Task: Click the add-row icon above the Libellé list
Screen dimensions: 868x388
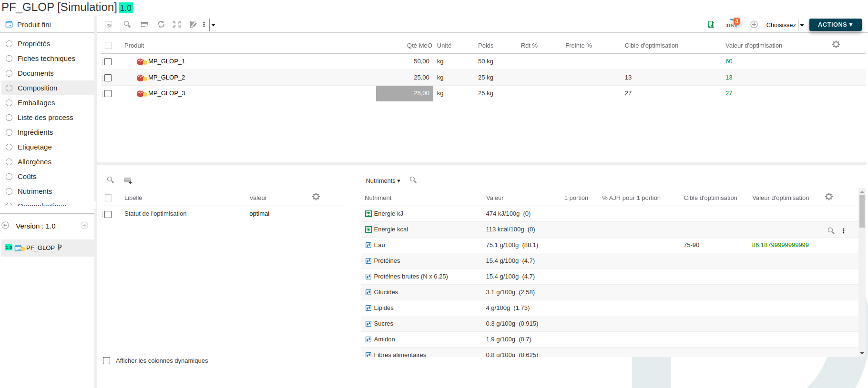Action: 128,180
